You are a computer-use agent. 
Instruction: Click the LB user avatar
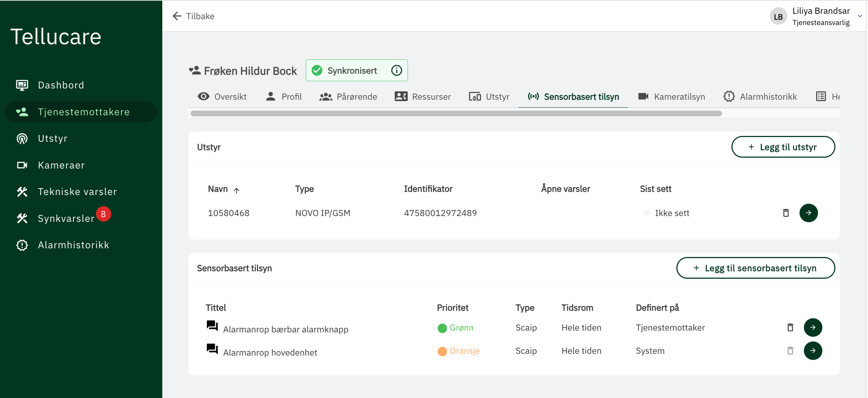(x=778, y=16)
